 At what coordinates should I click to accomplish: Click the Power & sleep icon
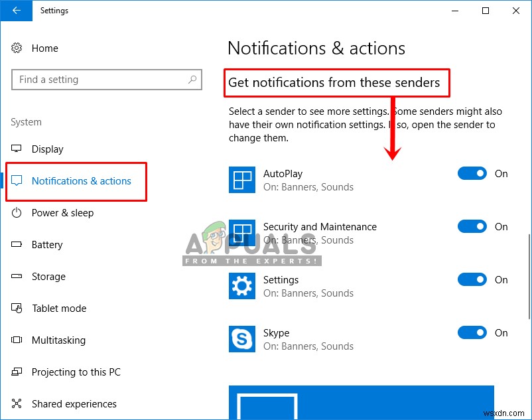click(x=17, y=213)
